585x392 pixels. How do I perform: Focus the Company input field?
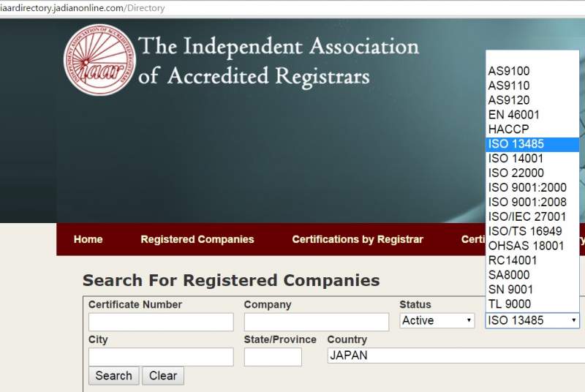click(317, 322)
